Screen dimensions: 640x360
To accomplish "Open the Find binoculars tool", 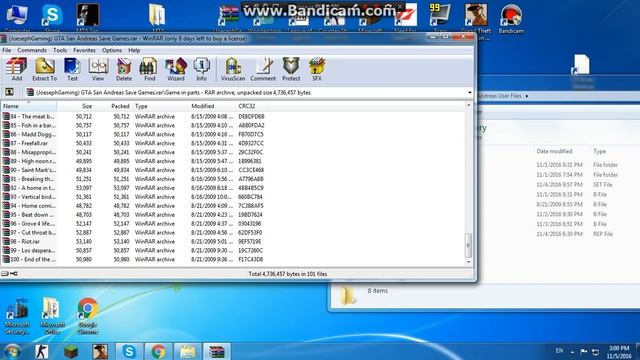I will click(149, 69).
